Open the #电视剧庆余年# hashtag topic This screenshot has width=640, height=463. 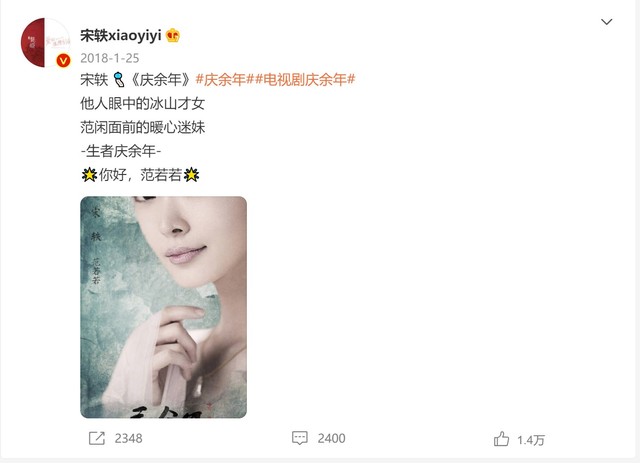[x=304, y=79]
